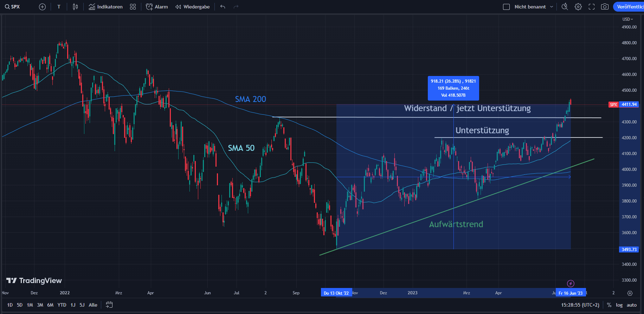
Task: Click the 3493.73 price scale label
Action: (x=629, y=249)
